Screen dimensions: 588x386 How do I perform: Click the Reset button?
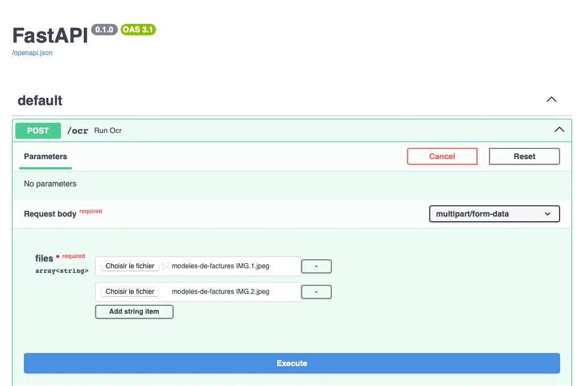(x=524, y=156)
